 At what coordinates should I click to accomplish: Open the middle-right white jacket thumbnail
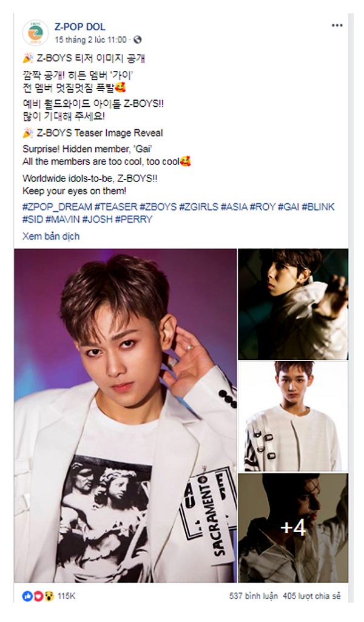(293, 416)
